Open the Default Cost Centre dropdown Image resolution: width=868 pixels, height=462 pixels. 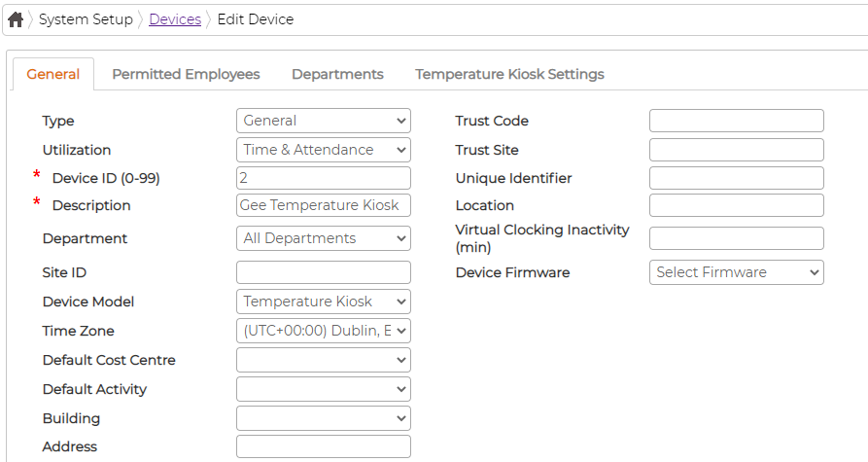pos(324,360)
